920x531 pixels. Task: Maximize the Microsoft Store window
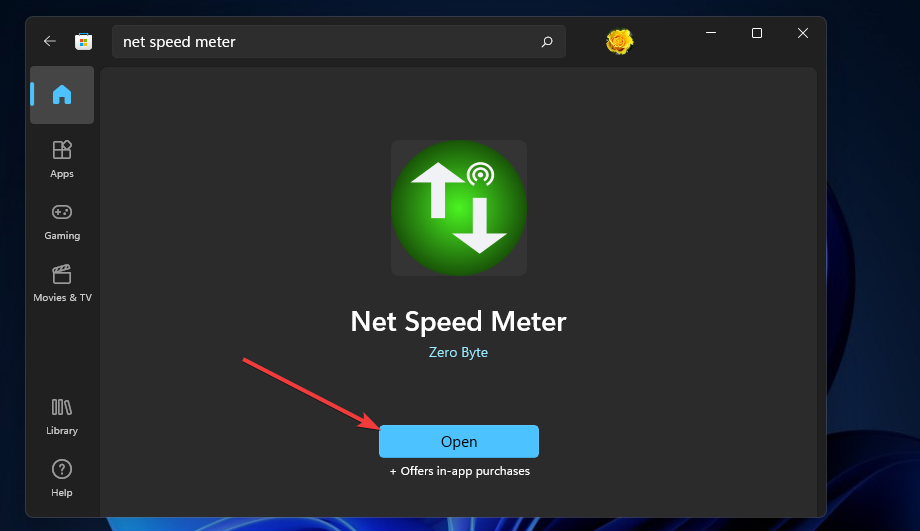click(757, 33)
